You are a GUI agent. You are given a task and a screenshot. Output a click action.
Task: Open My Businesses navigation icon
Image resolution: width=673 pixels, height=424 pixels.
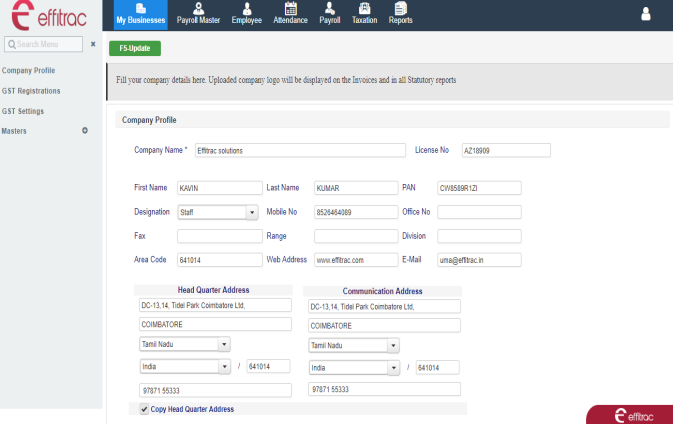(139, 9)
